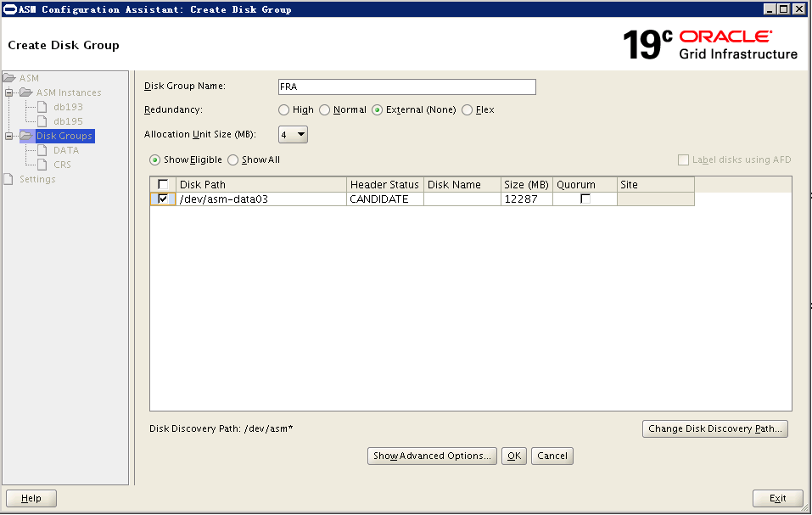This screenshot has height=515, width=812.
Task: Click the 12287 size cell
Action: tap(527, 199)
